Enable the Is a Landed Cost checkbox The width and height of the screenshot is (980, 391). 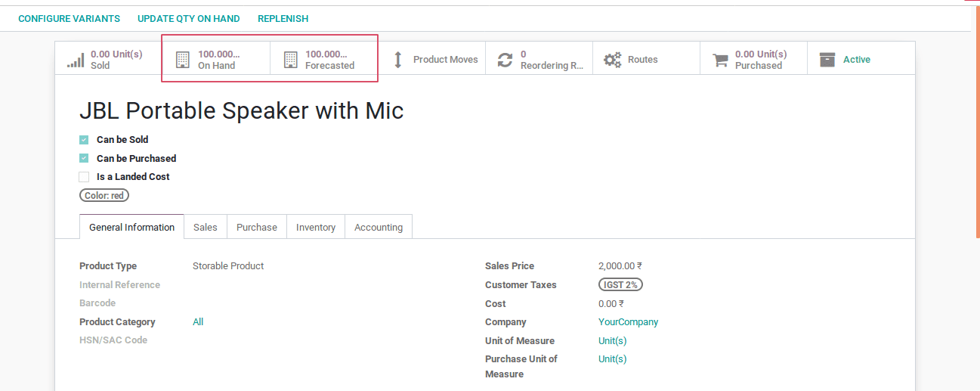pyautogui.click(x=84, y=177)
